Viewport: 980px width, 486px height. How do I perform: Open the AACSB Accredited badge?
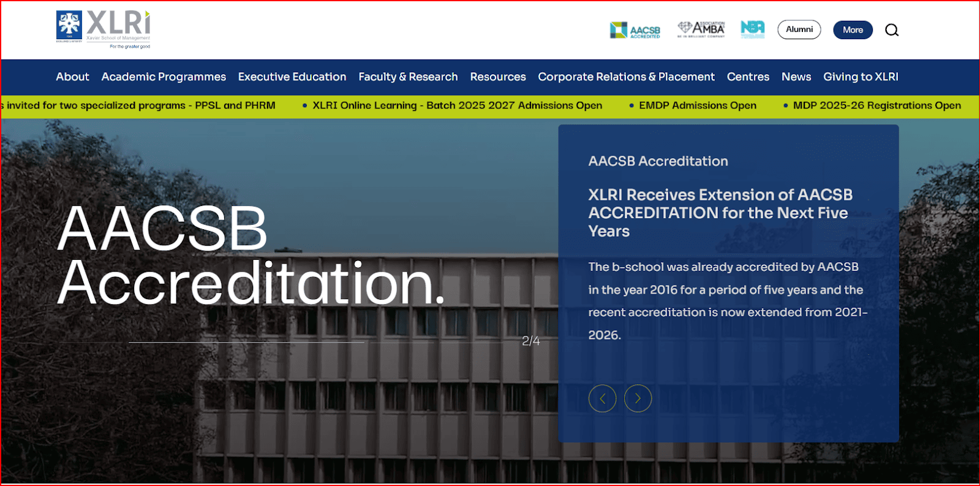(635, 30)
